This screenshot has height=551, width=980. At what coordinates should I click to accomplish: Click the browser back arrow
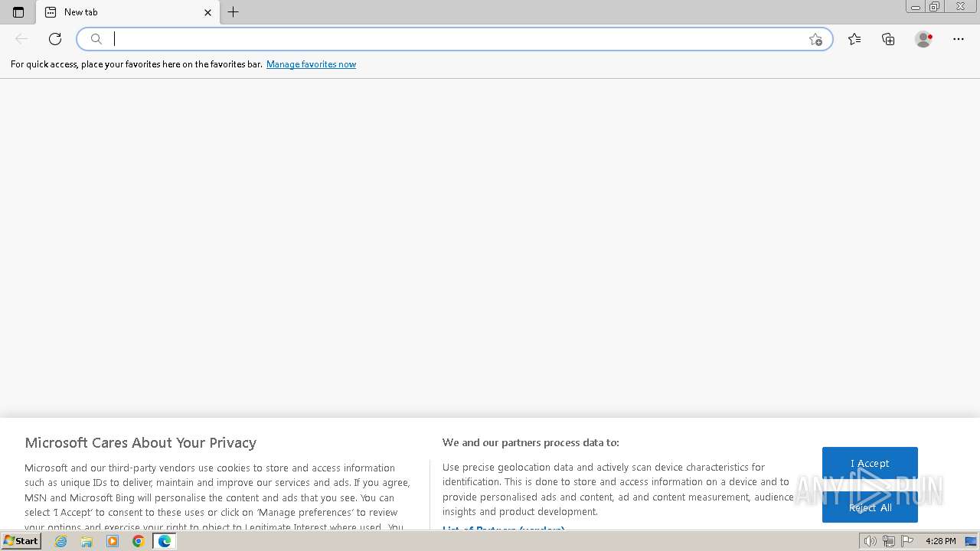[x=21, y=39]
